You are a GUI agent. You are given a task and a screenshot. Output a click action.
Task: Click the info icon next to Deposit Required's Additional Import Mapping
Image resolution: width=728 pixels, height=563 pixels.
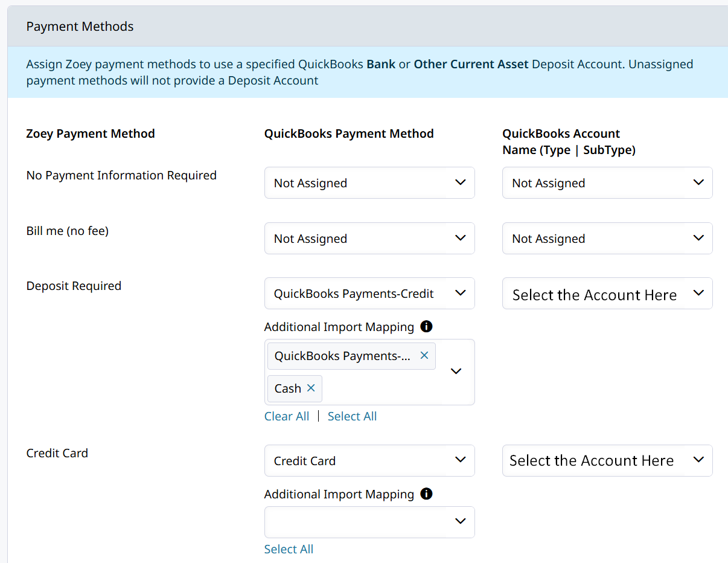pyautogui.click(x=426, y=327)
